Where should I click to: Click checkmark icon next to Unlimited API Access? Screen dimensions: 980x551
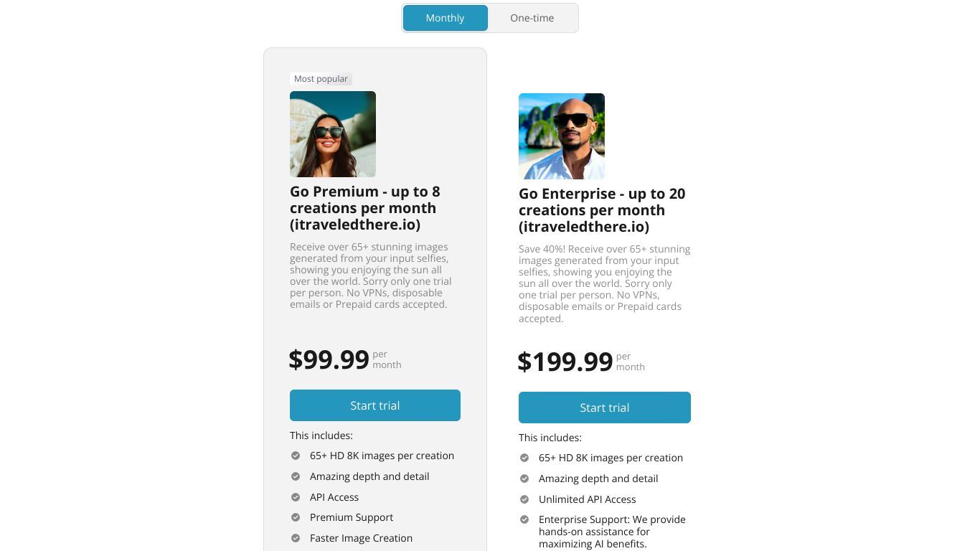524,499
